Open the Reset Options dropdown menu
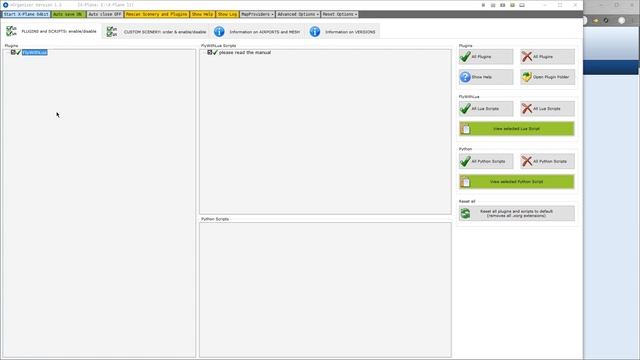640x360 pixels. pyautogui.click(x=340, y=14)
